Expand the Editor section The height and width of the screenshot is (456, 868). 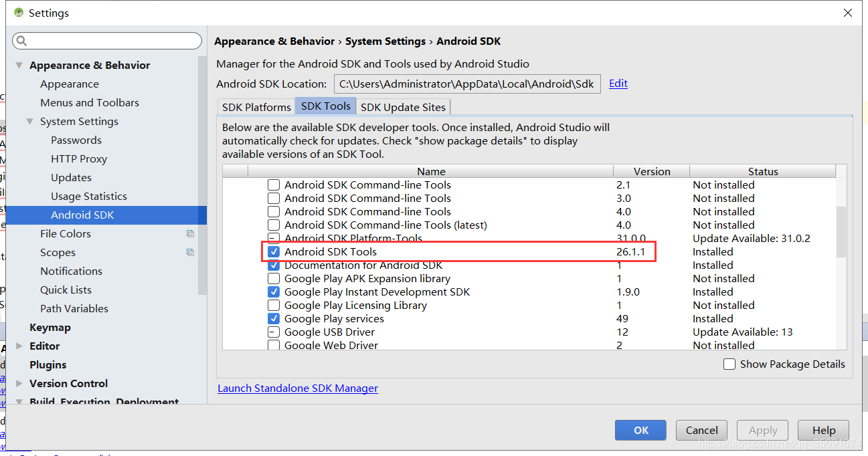[x=18, y=346]
